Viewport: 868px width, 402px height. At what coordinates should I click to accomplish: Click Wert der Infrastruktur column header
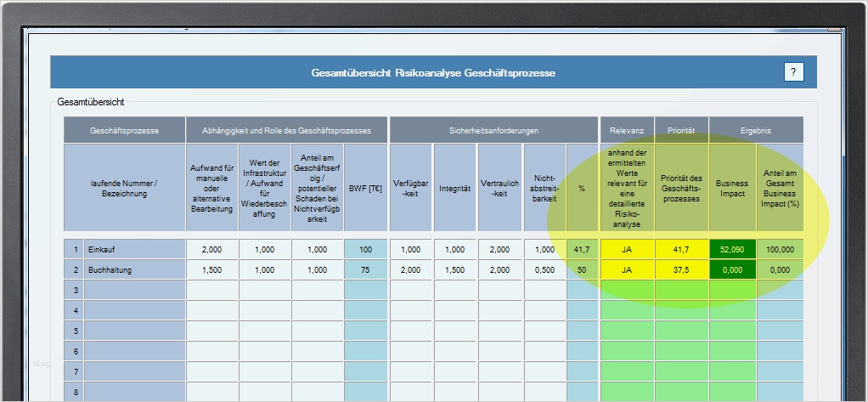(265, 188)
